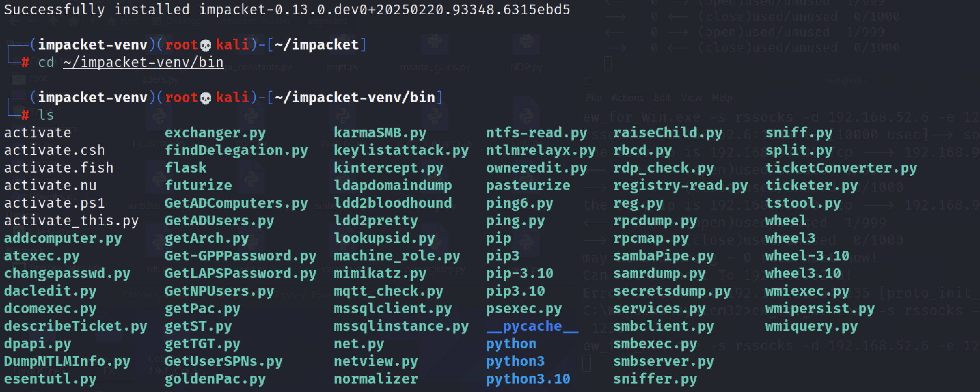
Task: Click the 'Successfully installed impacket' output line
Action: coord(287,9)
